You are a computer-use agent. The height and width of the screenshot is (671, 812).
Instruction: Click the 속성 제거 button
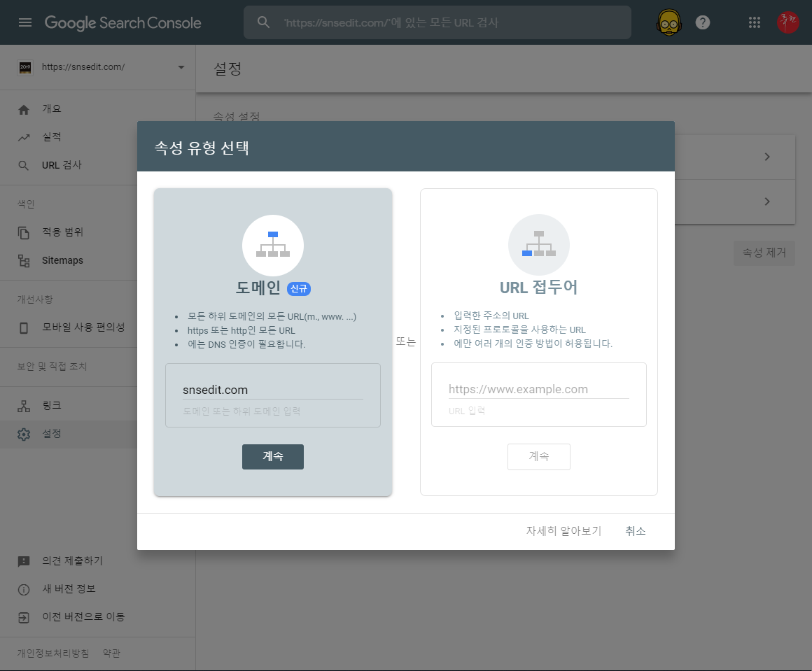(764, 253)
